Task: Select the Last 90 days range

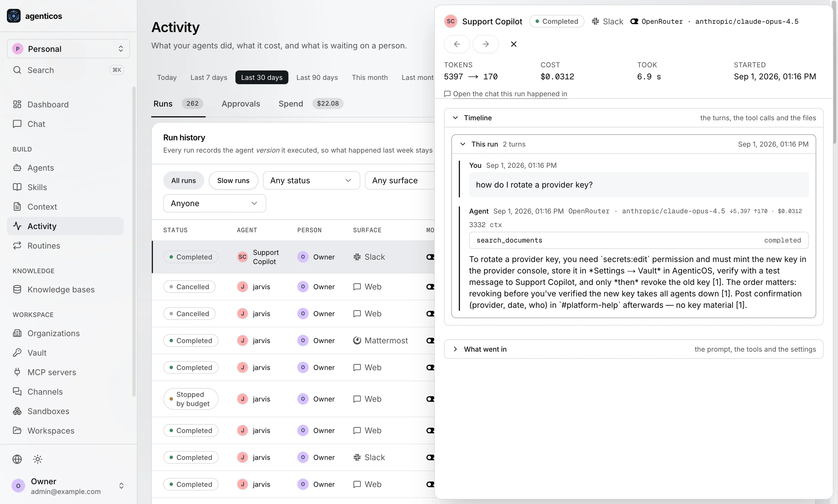Action: click(317, 77)
